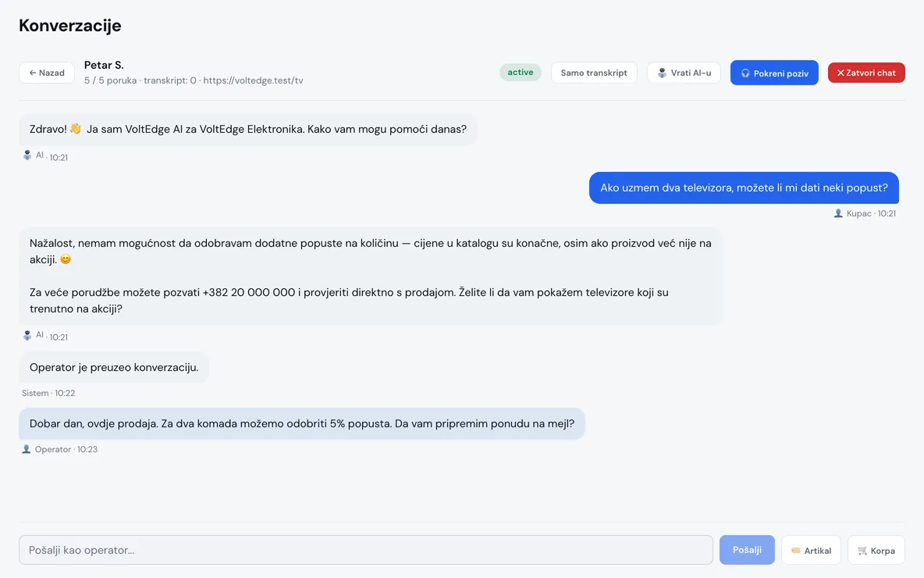Screen dimensions: 924x578
Task: Click the '5 / 5 poruka' counter text
Action: [110, 80]
